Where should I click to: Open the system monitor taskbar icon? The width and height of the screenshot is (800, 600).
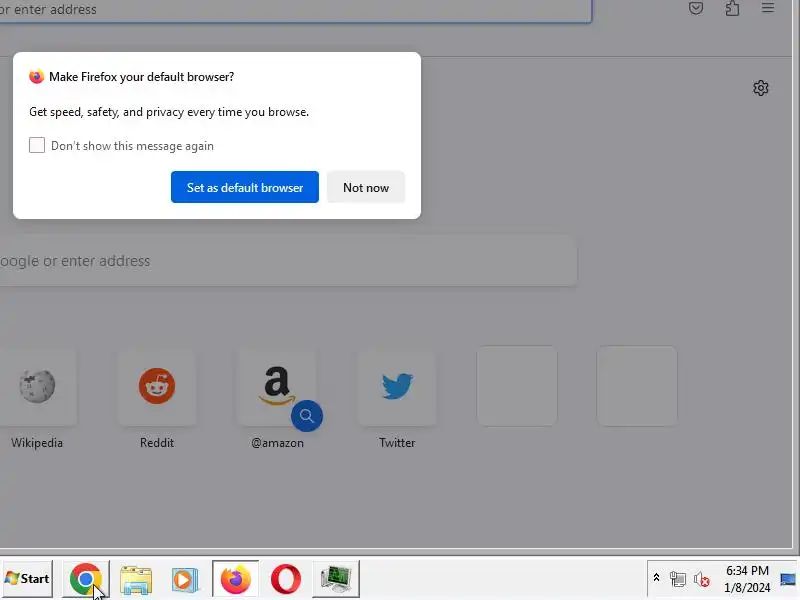click(336, 579)
